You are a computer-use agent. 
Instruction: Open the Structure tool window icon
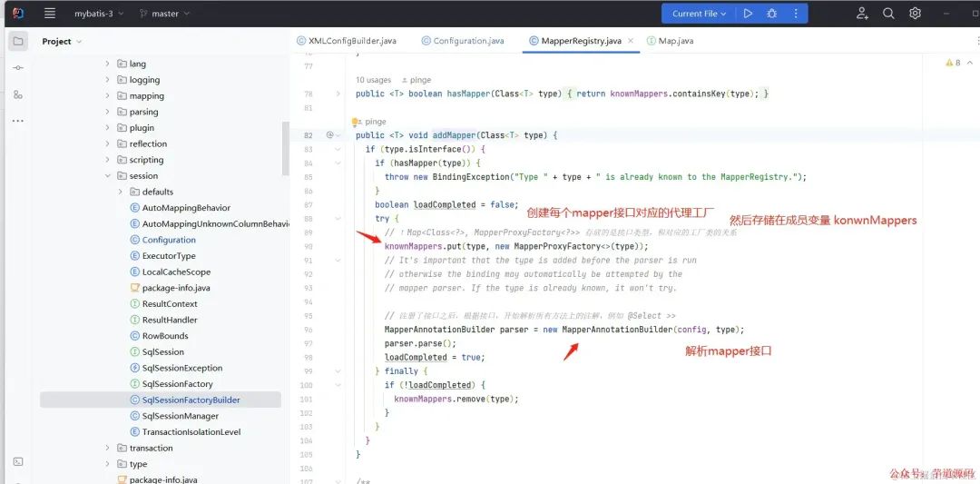point(18,94)
